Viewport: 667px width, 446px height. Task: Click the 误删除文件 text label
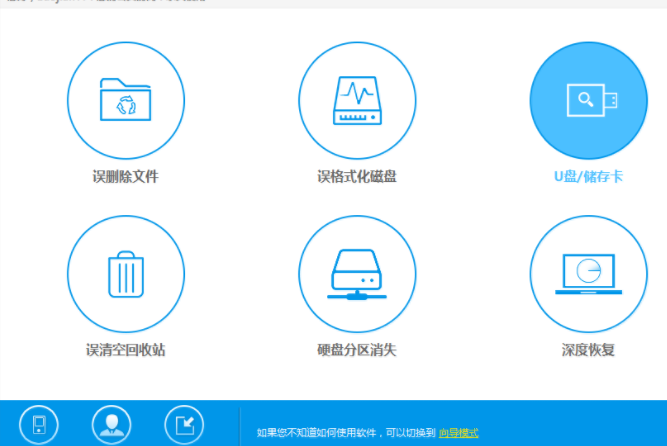coord(125,177)
